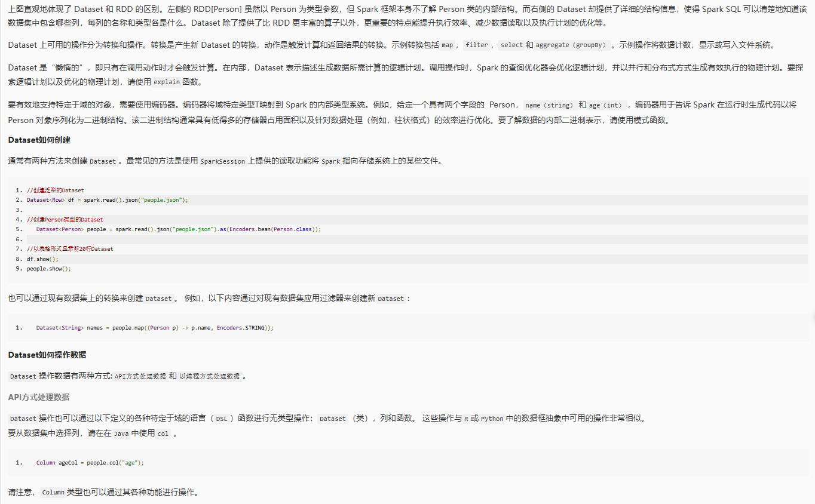Click the inline code "DSL"

(x=221, y=419)
